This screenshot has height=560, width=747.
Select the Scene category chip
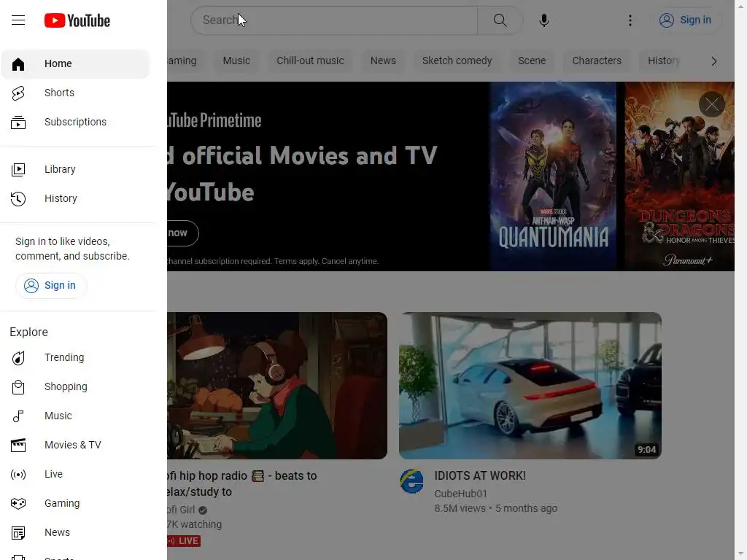532,61
